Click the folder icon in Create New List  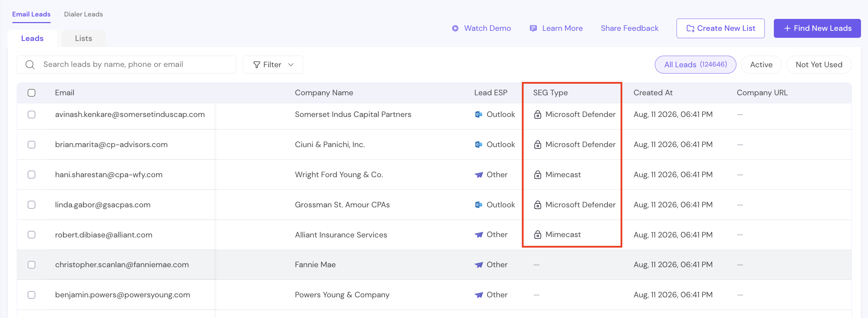coord(690,28)
